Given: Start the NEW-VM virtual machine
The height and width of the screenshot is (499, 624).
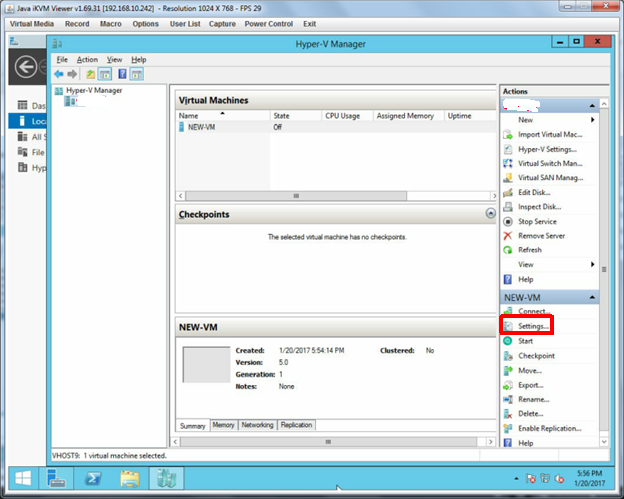Looking at the screenshot, I should (525, 341).
